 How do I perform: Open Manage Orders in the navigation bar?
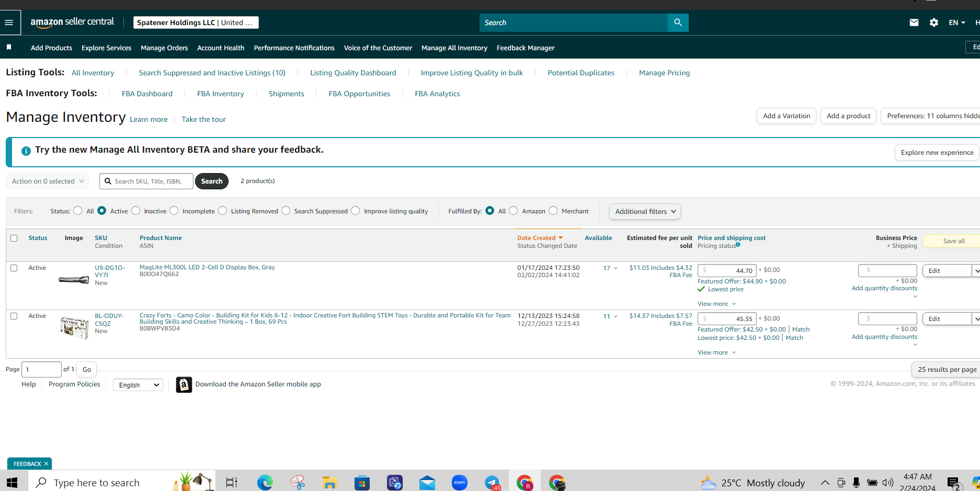164,48
